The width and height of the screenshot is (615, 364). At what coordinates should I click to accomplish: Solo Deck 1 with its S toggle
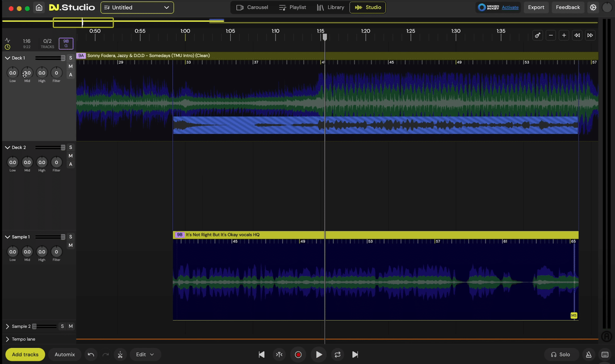pos(70,58)
